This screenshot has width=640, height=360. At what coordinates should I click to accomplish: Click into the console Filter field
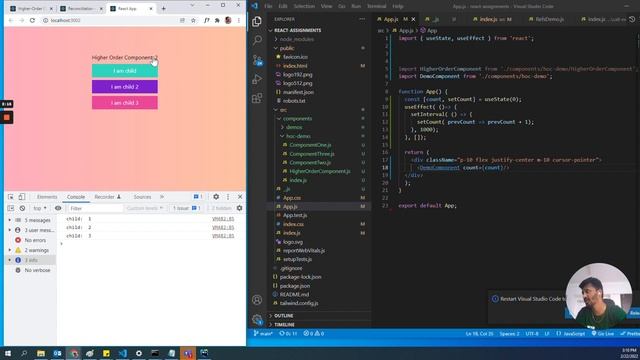[x=95, y=208]
